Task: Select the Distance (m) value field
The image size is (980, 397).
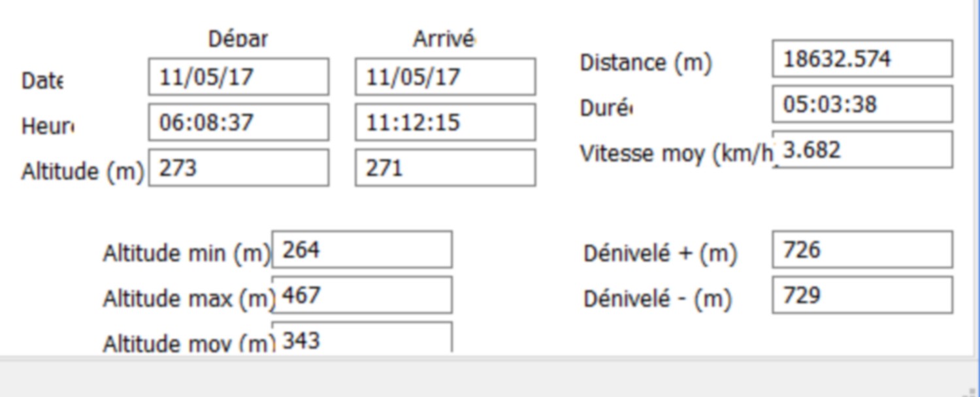Action: [x=862, y=59]
